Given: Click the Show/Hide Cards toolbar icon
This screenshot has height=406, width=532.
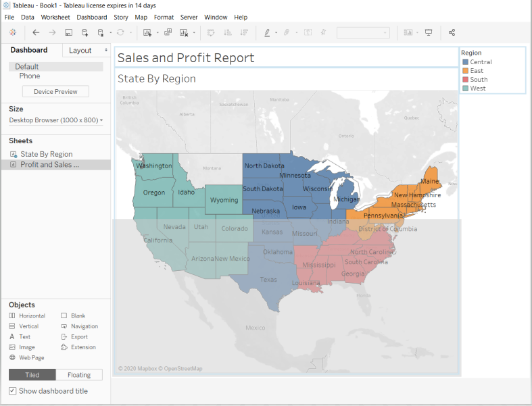Looking at the screenshot, I should (x=408, y=32).
